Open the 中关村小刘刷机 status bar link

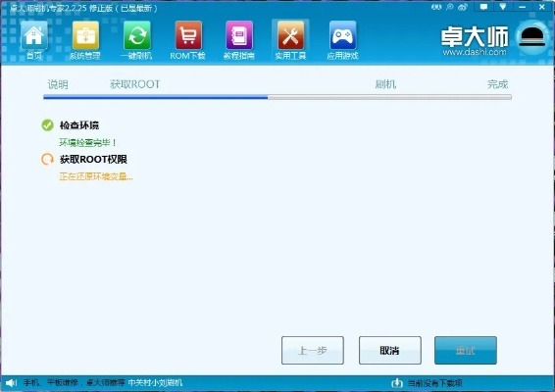155,383
